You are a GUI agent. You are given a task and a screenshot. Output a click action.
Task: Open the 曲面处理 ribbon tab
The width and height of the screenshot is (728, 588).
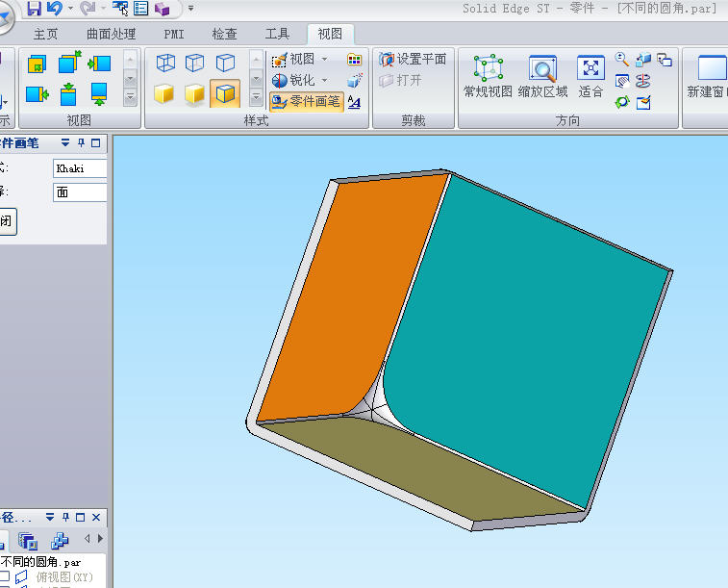tap(111, 34)
